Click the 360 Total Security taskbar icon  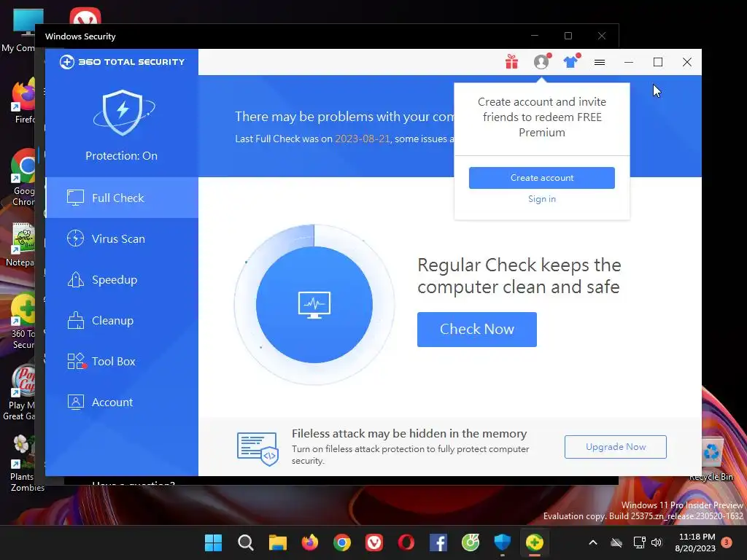coord(535,542)
